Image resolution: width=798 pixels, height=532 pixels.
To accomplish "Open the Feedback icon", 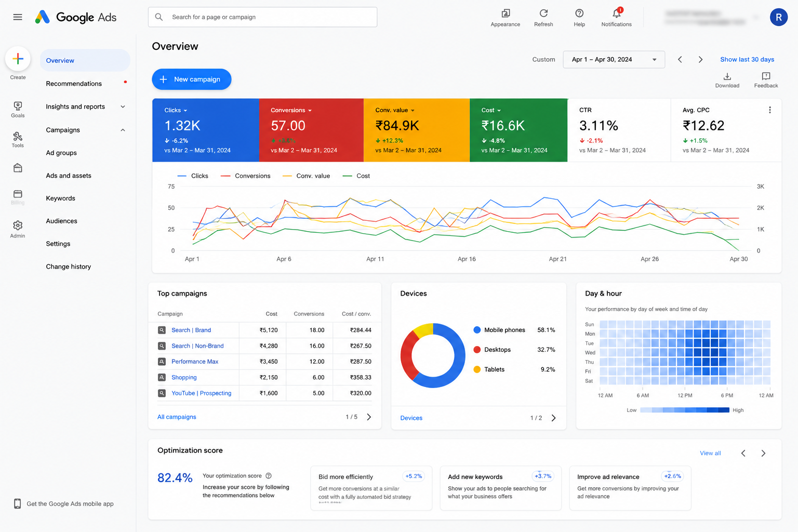I will 766,77.
